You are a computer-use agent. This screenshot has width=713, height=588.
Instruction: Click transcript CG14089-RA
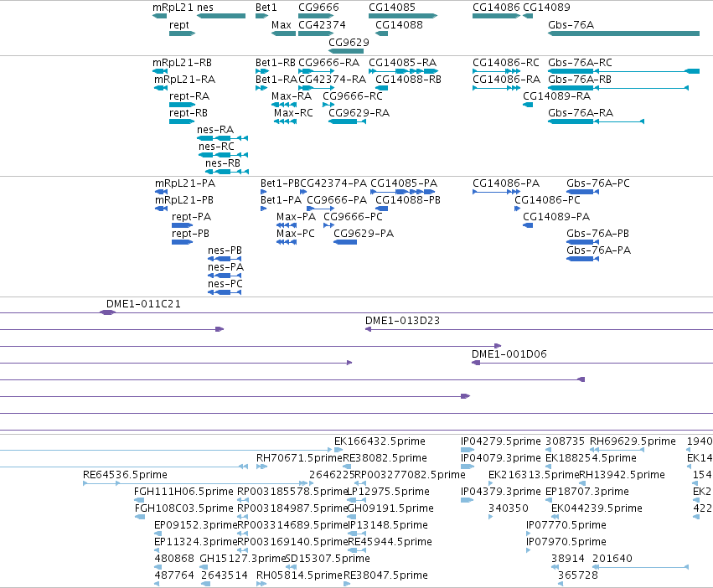556,96
